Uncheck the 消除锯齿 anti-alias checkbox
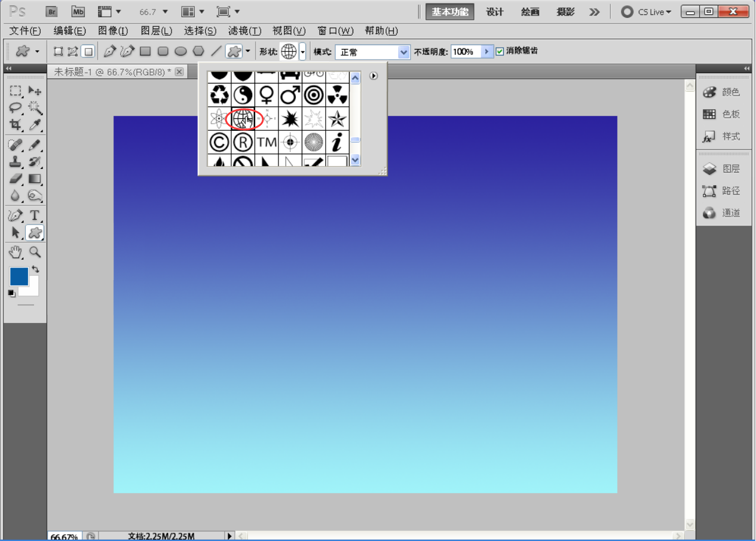Viewport: 756px width, 541px height. pyautogui.click(x=500, y=51)
